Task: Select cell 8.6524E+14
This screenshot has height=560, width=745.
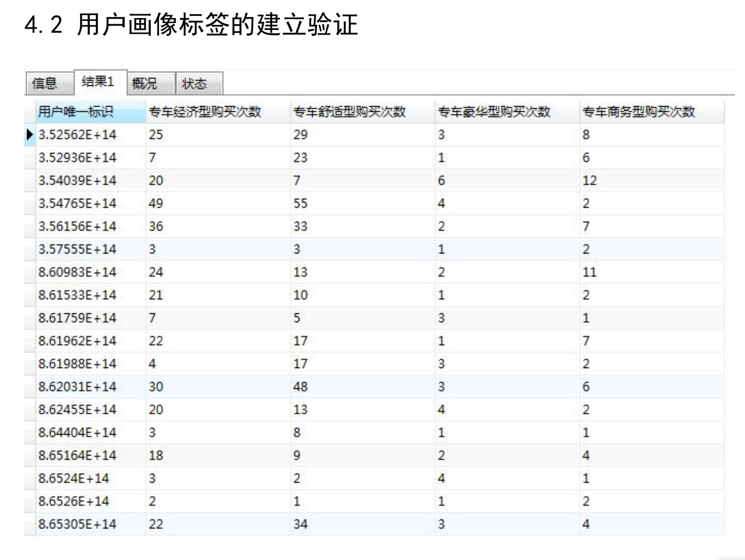Action: coord(90,478)
